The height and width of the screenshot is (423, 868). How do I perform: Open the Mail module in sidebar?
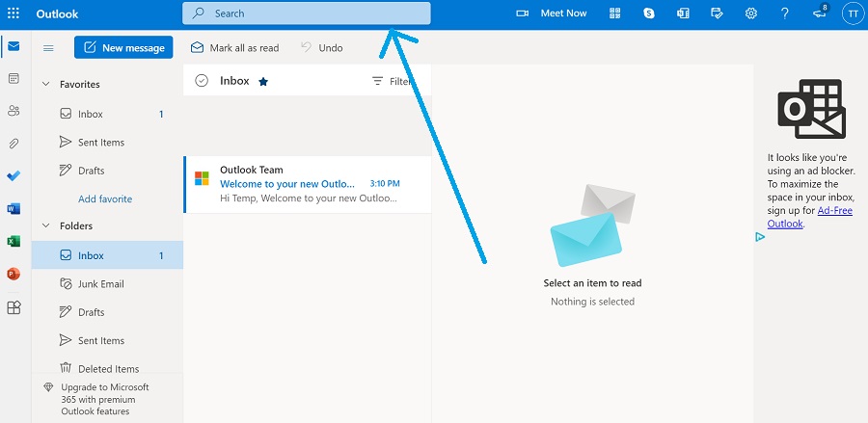pos(14,46)
